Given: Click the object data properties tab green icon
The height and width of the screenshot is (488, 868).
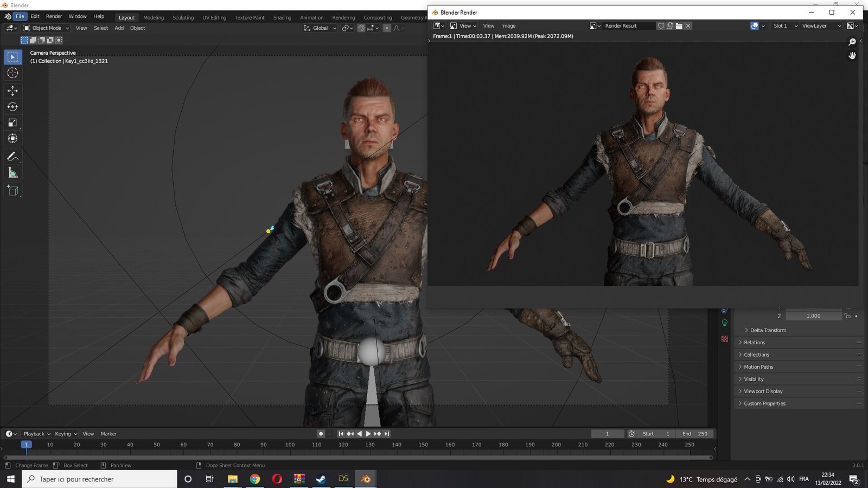Looking at the screenshot, I should (724, 323).
